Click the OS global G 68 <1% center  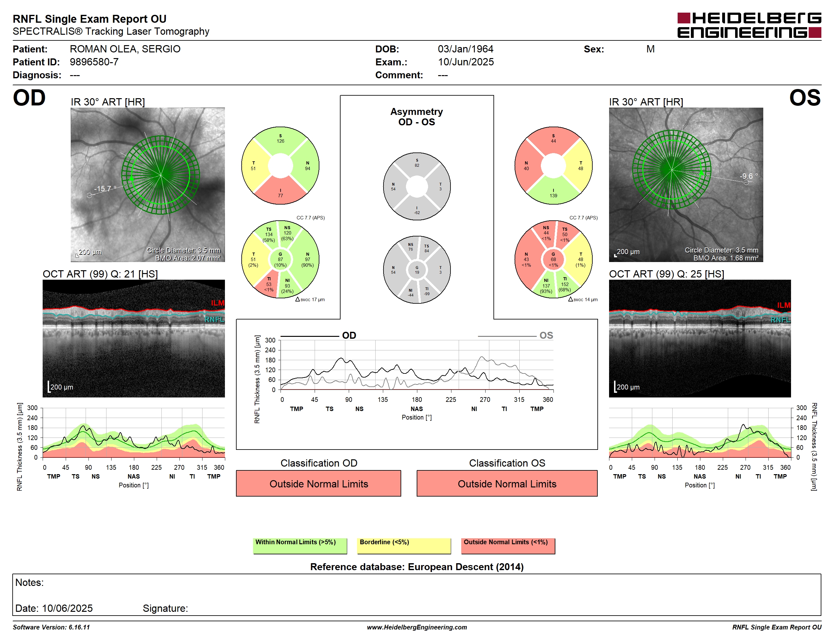pos(553,259)
